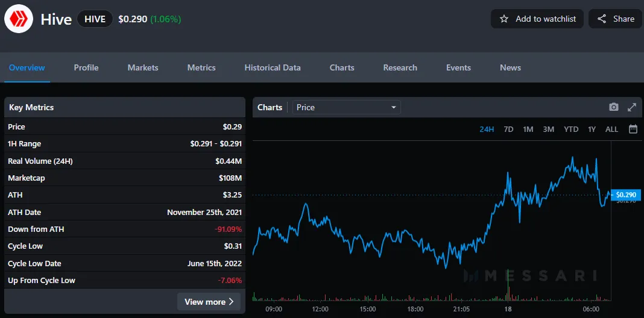This screenshot has width=644, height=318.
Task: Click the ATH Date November 25th, 2021
Action: (x=204, y=212)
